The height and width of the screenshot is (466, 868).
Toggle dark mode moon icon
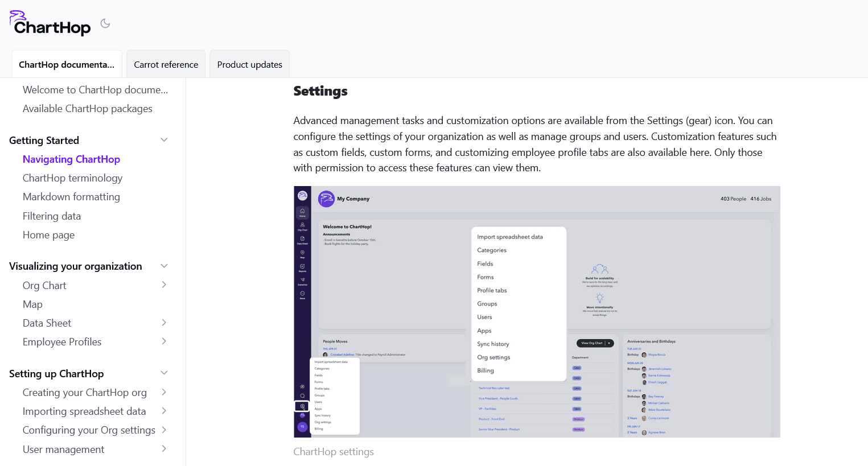[105, 23]
